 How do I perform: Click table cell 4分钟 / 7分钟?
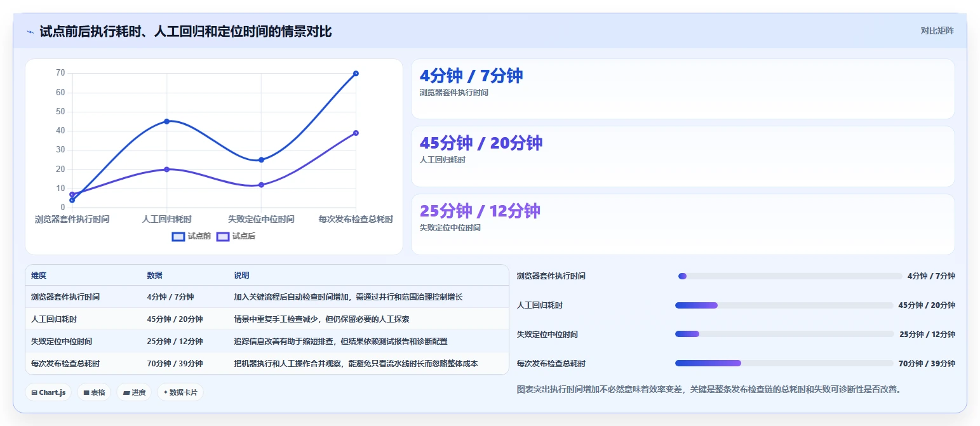coord(170,297)
